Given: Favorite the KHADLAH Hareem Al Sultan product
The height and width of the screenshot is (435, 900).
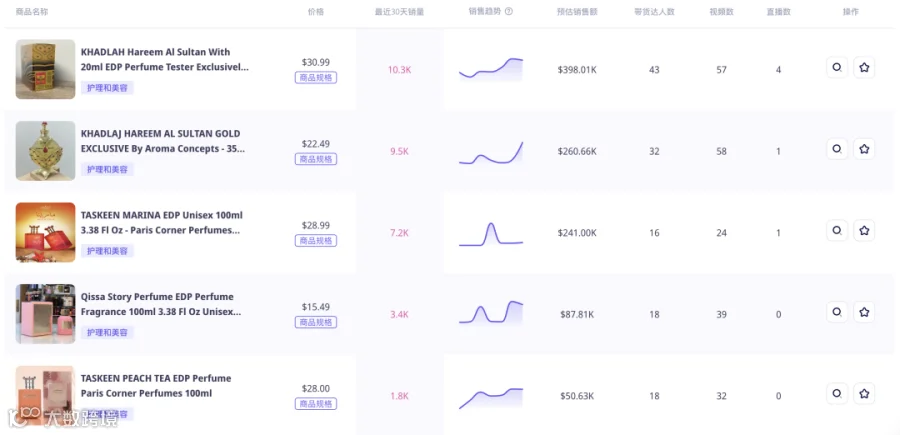Looking at the screenshot, I should click(x=864, y=68).
